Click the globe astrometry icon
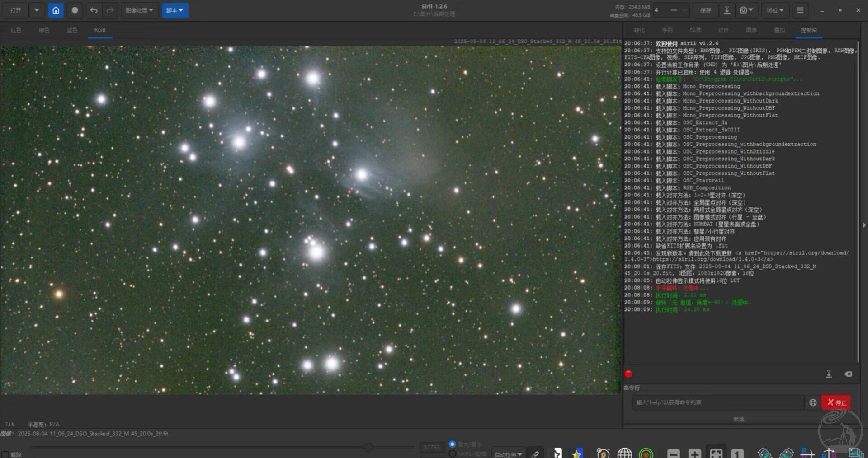Screen dimensions: 868x458 [624, 453]
